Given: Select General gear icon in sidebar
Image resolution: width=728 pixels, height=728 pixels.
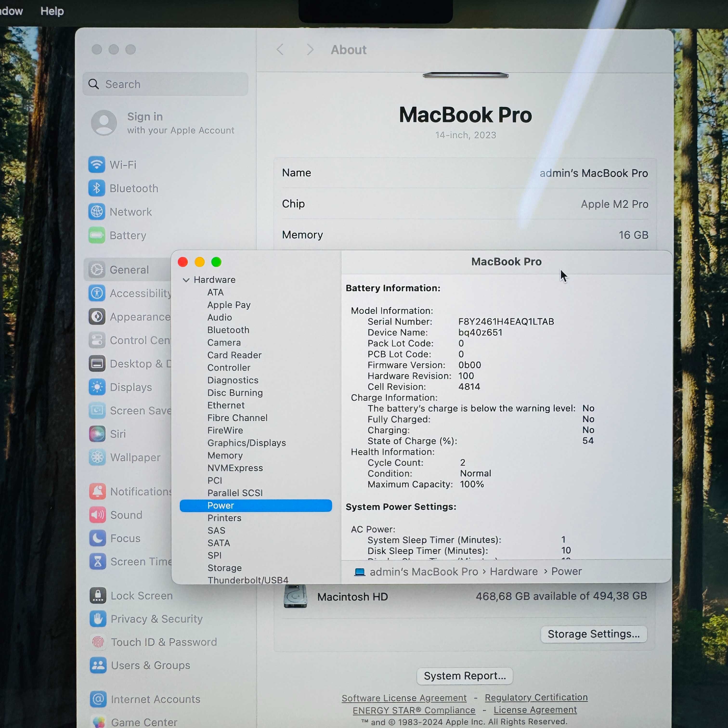Looking at the screenshot, I should tap(97, 270).
